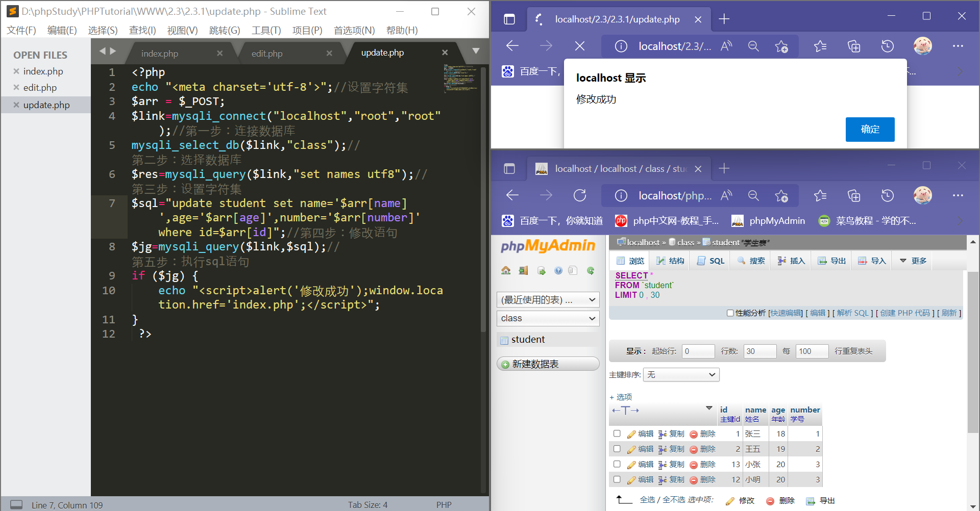
Task: Switch to the edit.php tab in Sublime
Action: 267,54
